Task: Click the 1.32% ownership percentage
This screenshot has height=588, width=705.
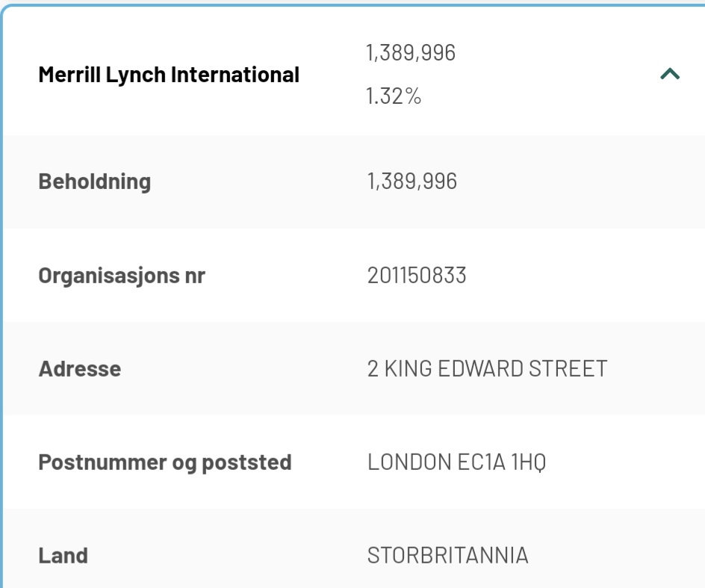Action: click(394, 96)
